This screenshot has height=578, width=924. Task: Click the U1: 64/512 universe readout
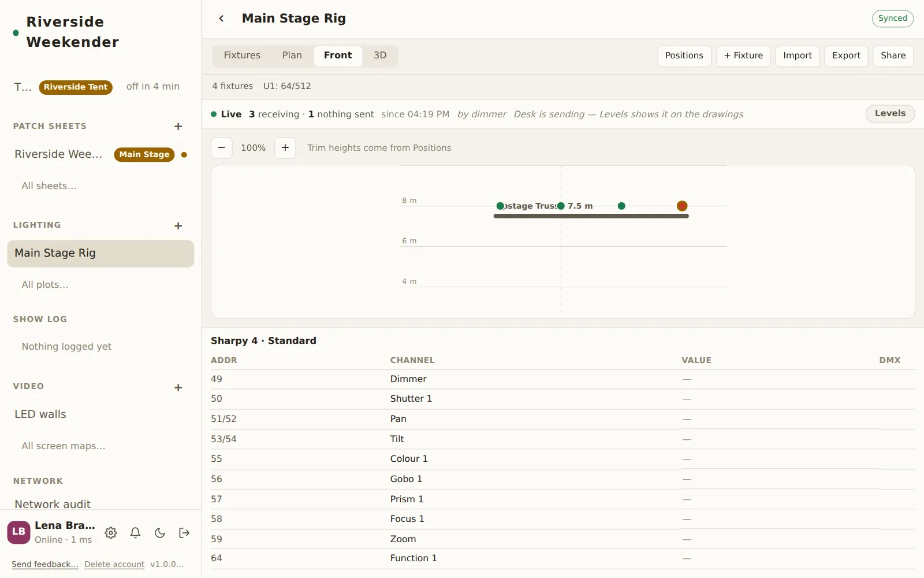[x=287, y=86]
